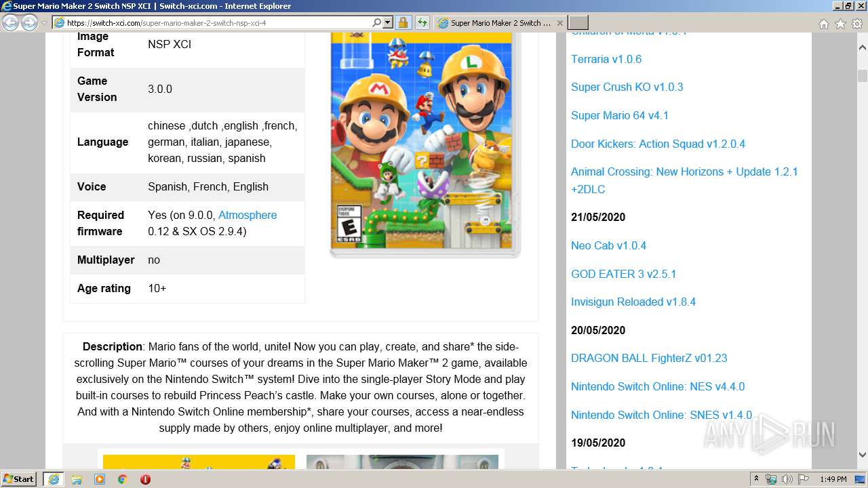Click the Language row label
The image size is (868, 488).
(x=102, y=142)
